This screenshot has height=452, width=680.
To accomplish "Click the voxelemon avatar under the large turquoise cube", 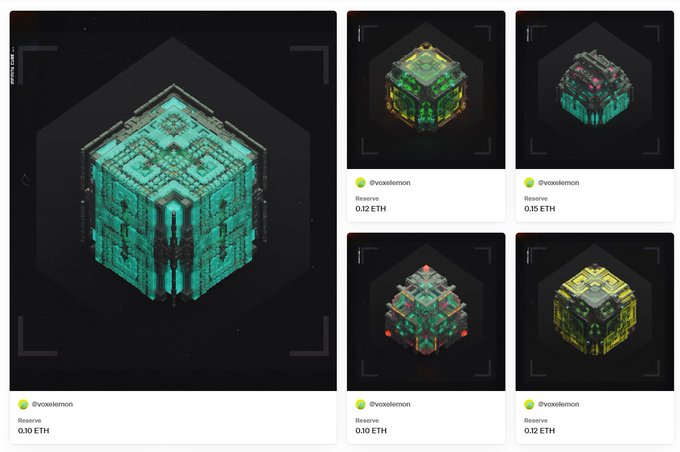I will coord(23,404).
